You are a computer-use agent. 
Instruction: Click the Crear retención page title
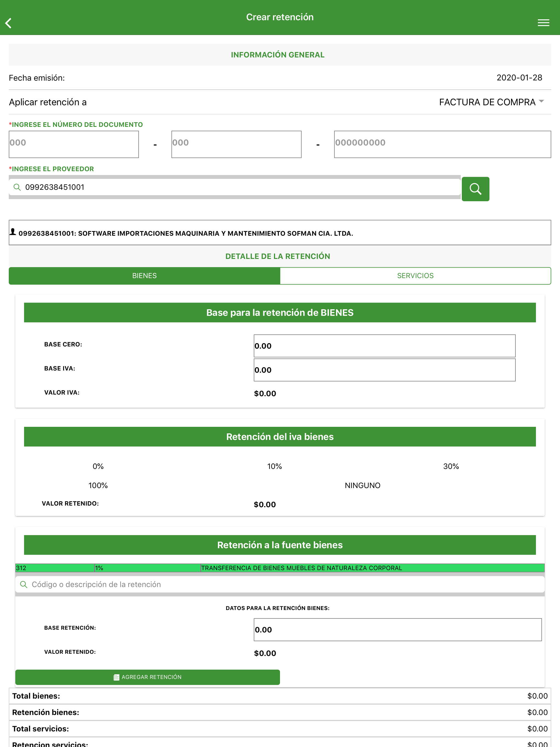(x=280, y=17)
